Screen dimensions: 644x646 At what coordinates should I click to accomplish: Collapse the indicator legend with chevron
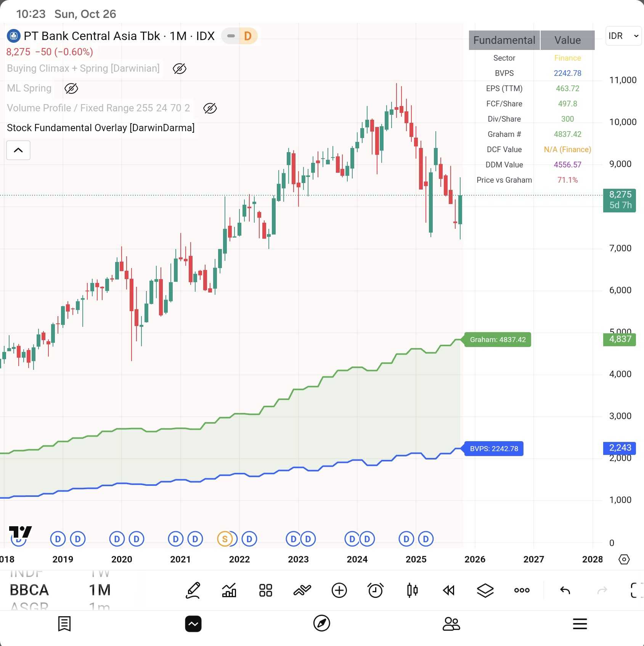[18, 150]
